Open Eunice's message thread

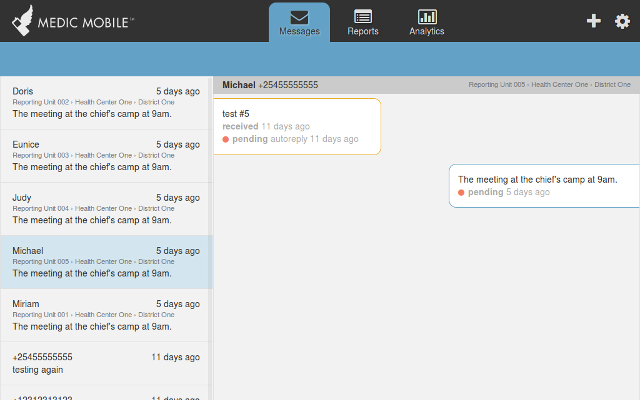pos(106,156)
